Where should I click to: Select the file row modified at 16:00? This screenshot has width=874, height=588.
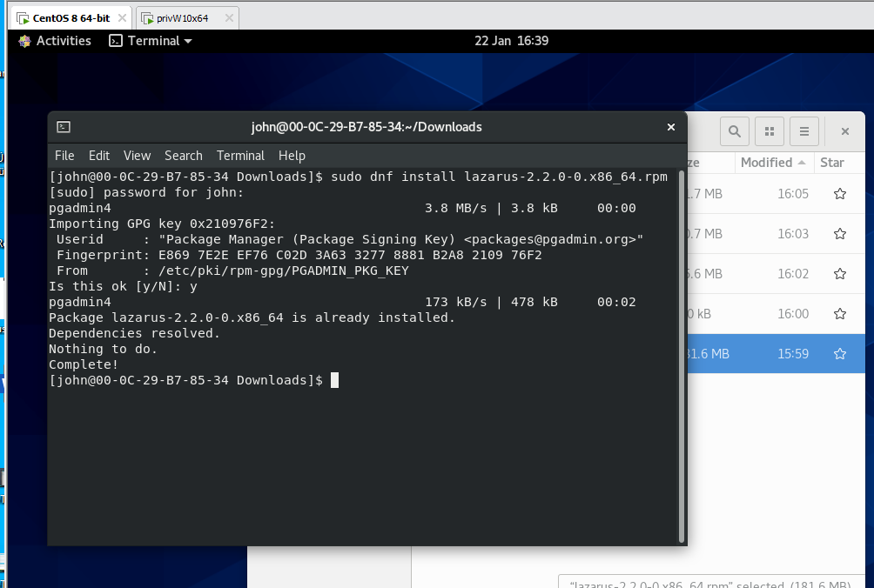(776, 314)
